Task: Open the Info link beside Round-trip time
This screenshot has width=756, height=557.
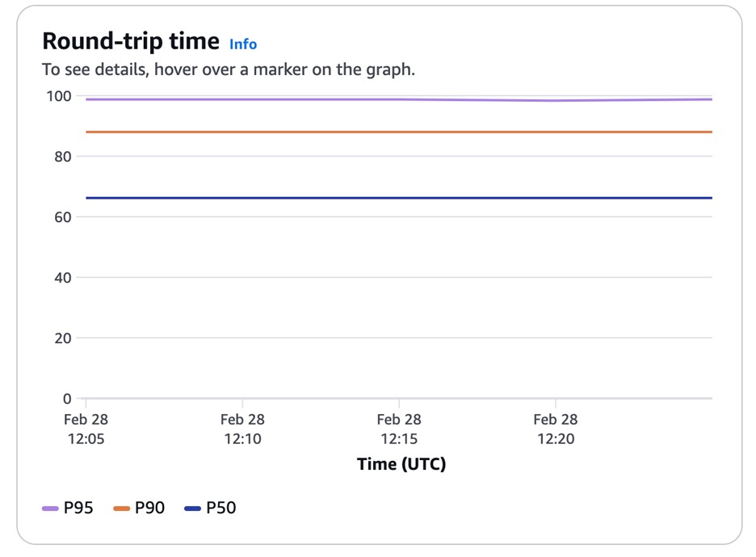Action: coord(243,44)
